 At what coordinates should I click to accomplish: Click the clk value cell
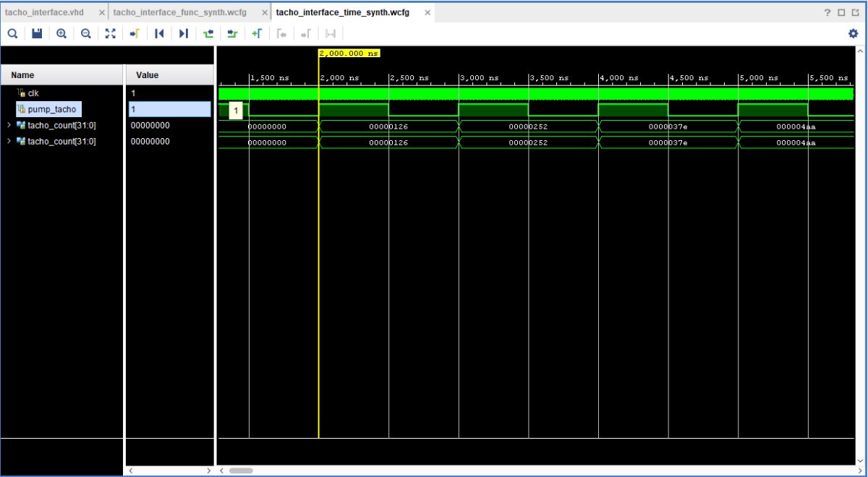point(170,93)
